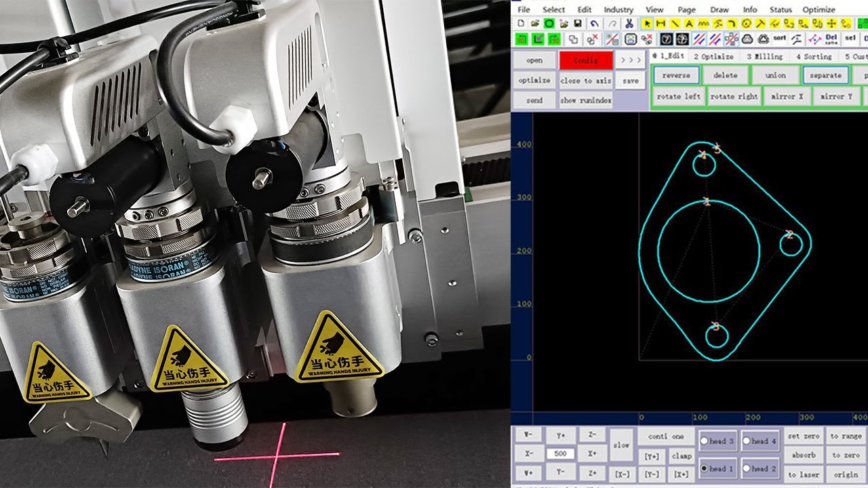Switch to the '3 Milling' tab
The height and width of the screenshot is (488, 868).
point(764,56)
